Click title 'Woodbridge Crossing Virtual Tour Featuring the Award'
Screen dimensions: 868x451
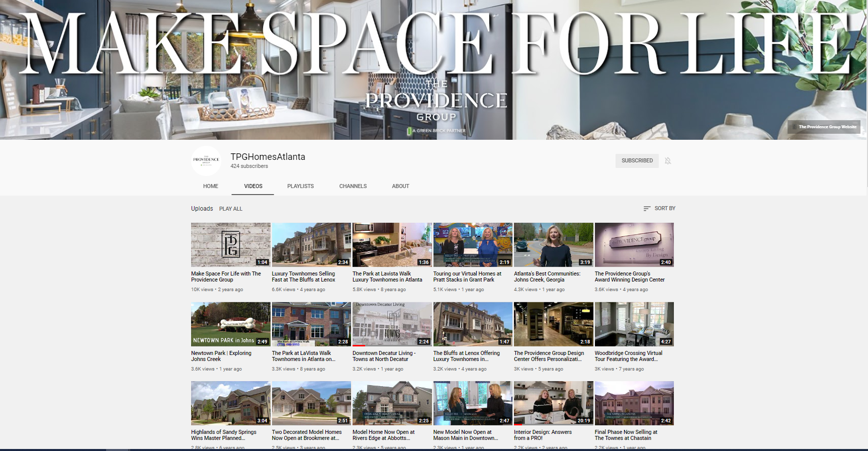tap(629, 356)
